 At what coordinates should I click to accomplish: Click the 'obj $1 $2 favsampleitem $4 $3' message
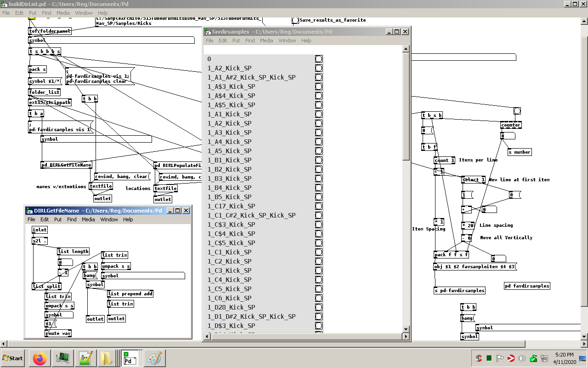coord(476,266)
